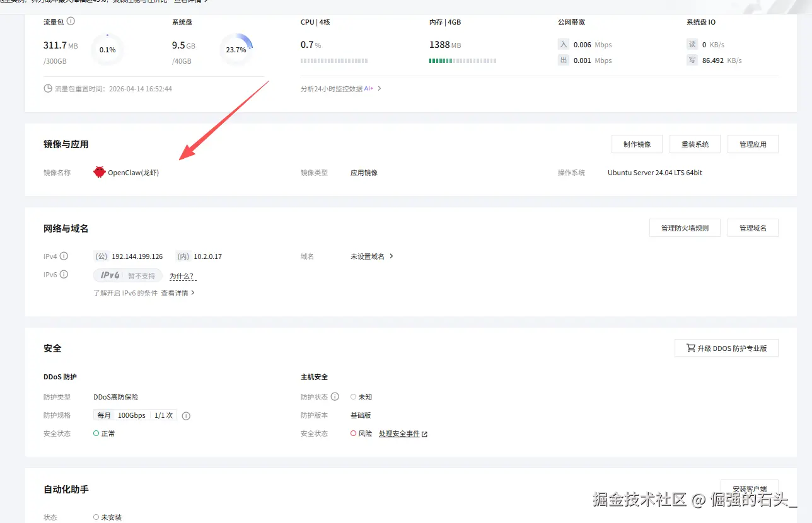Click the 每月 protection spec tag
The height and width of the screenshot is (523, 812).
(104, 415)
